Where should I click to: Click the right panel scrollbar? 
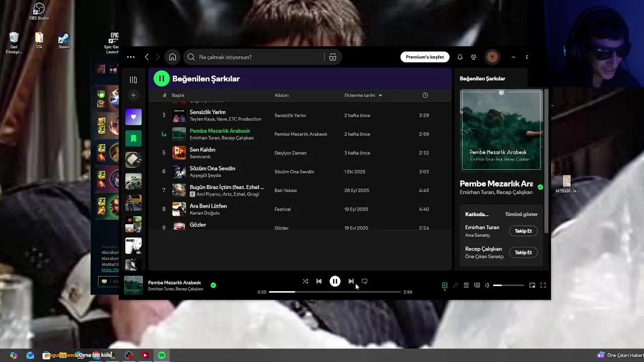[546, 161]
